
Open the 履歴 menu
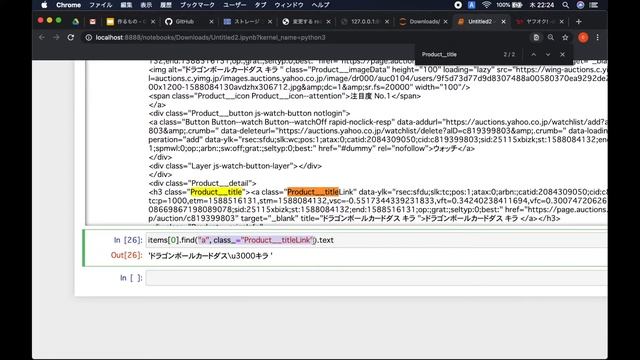coord(166,5)
